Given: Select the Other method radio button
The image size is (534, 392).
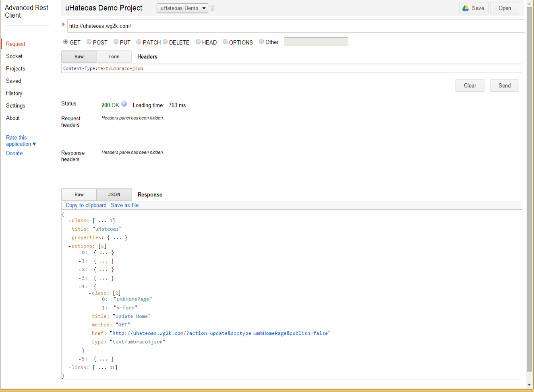Looking at the screenshot, I should [261, 41].
